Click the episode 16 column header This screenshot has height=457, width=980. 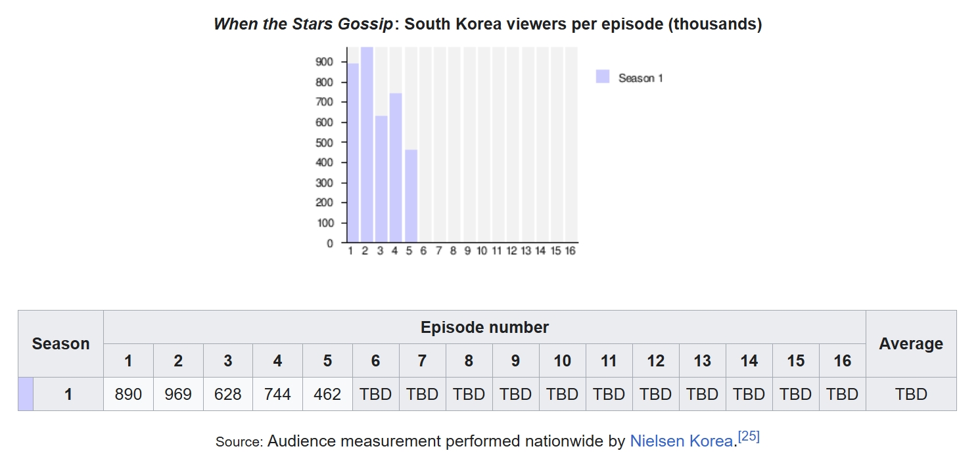[x=842, y=360]
